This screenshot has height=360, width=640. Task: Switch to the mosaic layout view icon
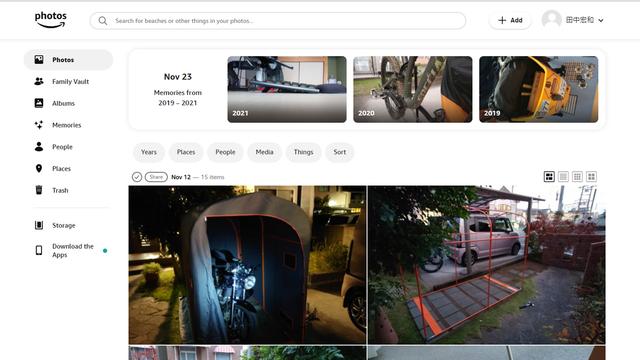pyautogui.click(x=549, y=176)
